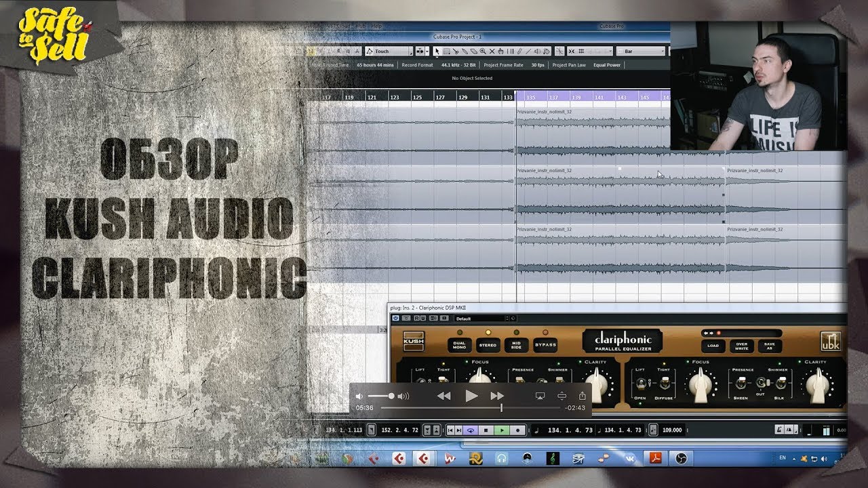Open the Bar snap type dropdown
Screen dimensions: 868x488
pyautogui.click(x=639, y=51)
